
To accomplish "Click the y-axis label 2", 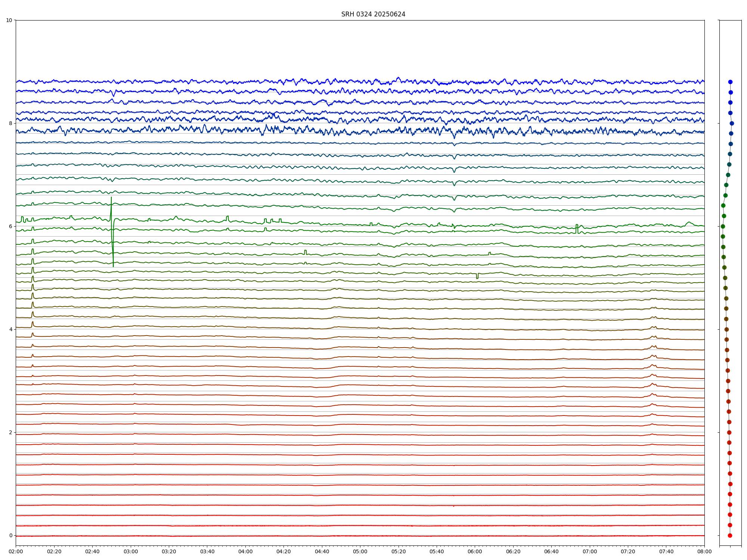I will [10, 432].
